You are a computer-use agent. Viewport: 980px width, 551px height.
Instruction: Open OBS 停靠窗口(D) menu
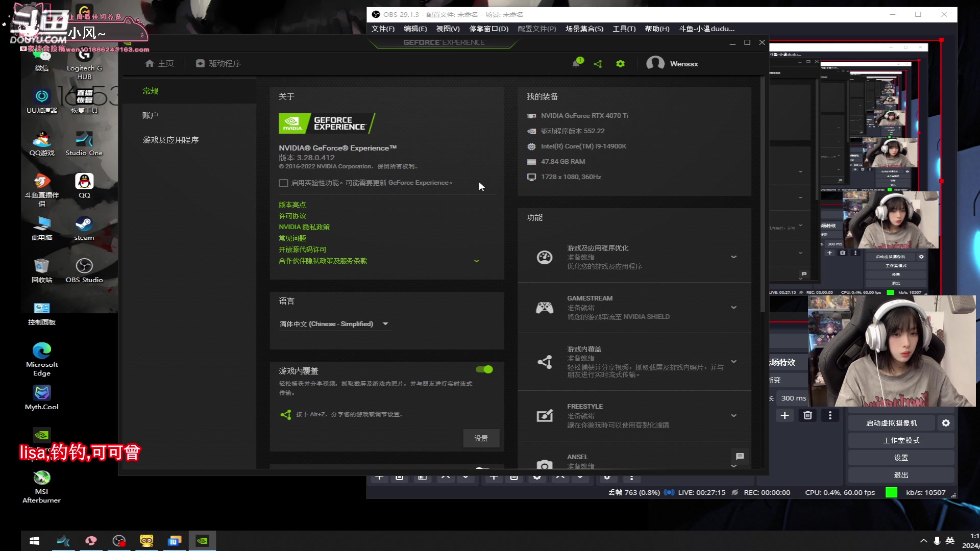tap(489, 29)
